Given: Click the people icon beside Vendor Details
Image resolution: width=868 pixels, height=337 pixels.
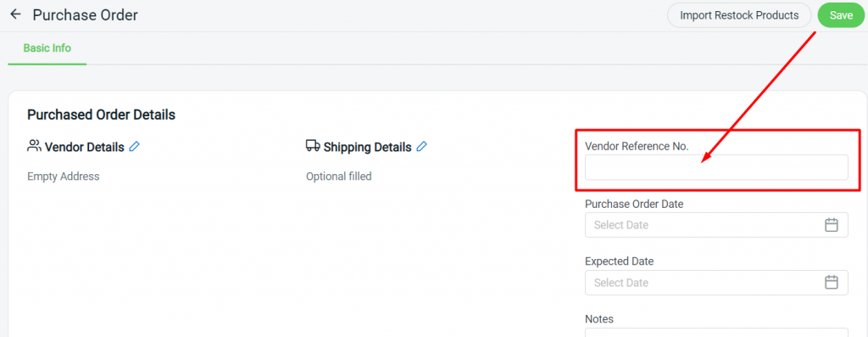Looking at the screenshot, I should pos(34,146).
